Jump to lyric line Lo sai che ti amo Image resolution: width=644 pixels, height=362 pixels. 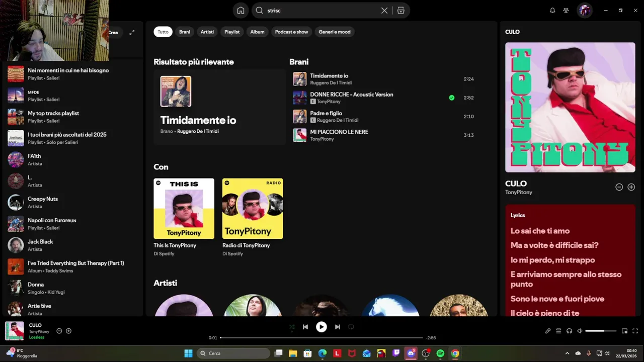click(x=540, y=231)
